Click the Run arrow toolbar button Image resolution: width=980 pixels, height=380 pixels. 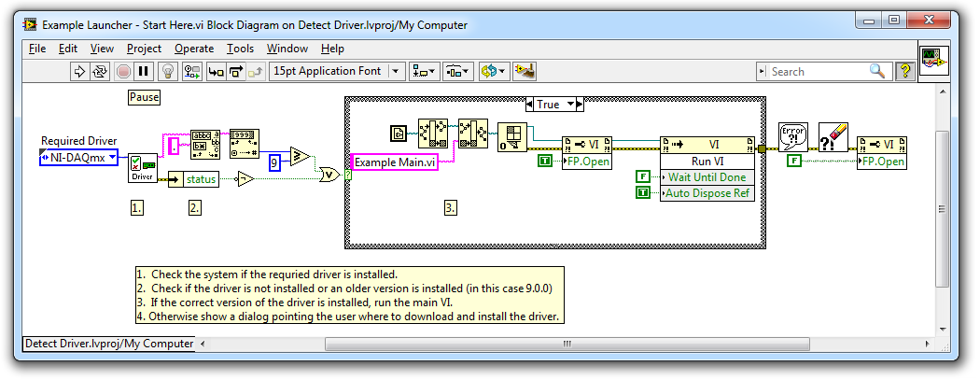coord(79,71)
